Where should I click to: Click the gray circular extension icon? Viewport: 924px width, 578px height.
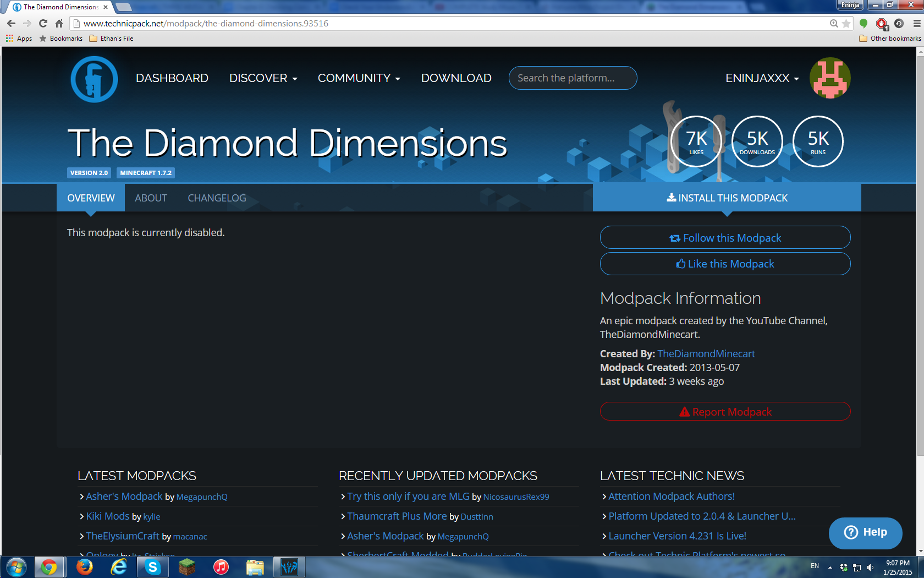click(x=899, y=23)
